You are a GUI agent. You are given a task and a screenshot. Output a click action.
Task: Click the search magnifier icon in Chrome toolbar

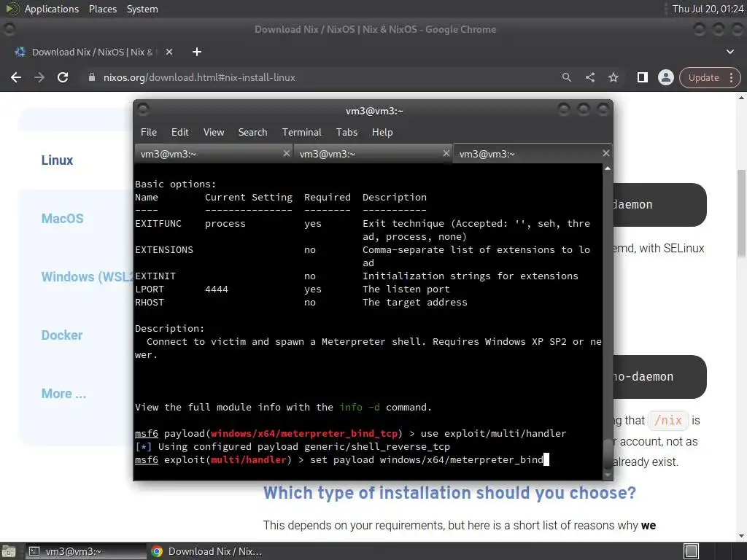(x=566, y=77)
